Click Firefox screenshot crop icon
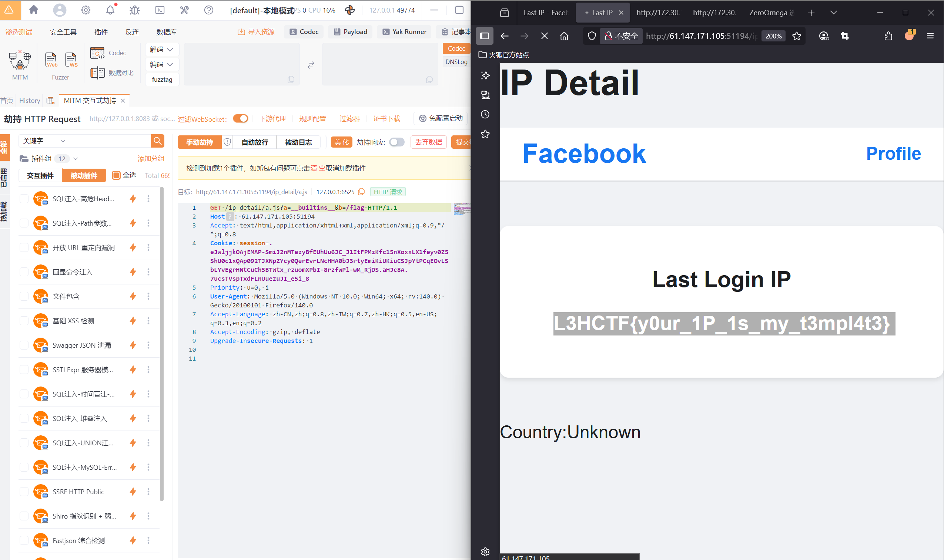The image size is (944, 560). [844, 36]
